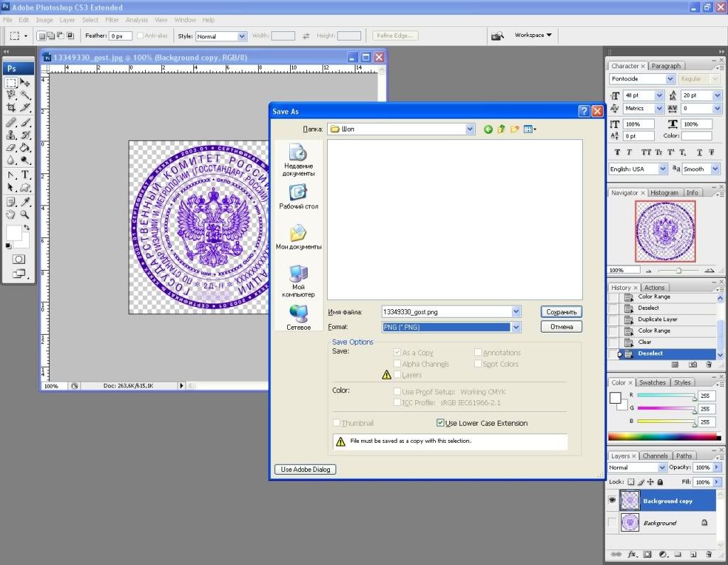Select the Notes tool
728x565 pixels.
coord(11,202)
